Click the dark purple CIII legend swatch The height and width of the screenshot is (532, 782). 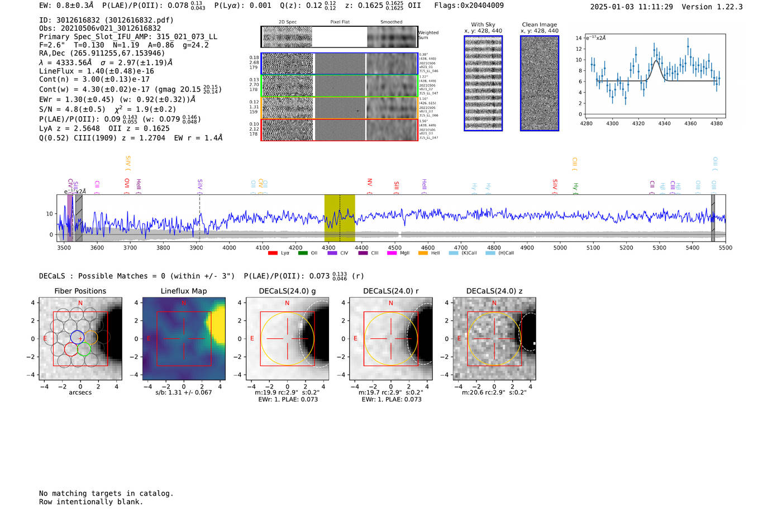[x=363, y=253]
